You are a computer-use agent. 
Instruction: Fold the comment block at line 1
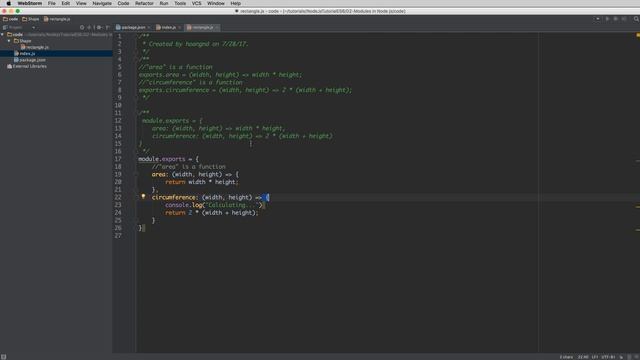[x=137, y=36]
